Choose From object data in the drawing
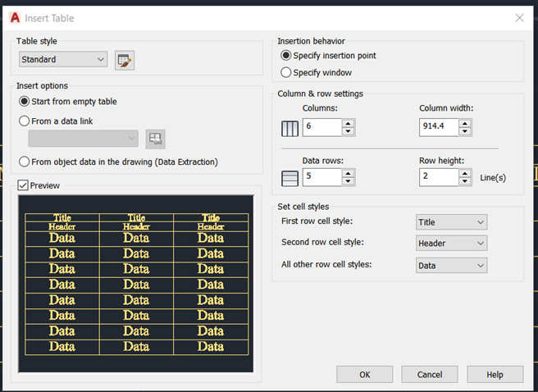 [118, 162]
